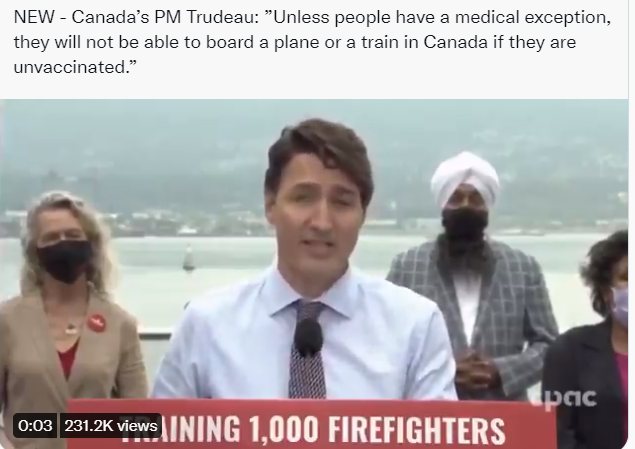635x449 pixels.
Task: Click the red pin on the tan jacket
Action: [x=97, y=323]
